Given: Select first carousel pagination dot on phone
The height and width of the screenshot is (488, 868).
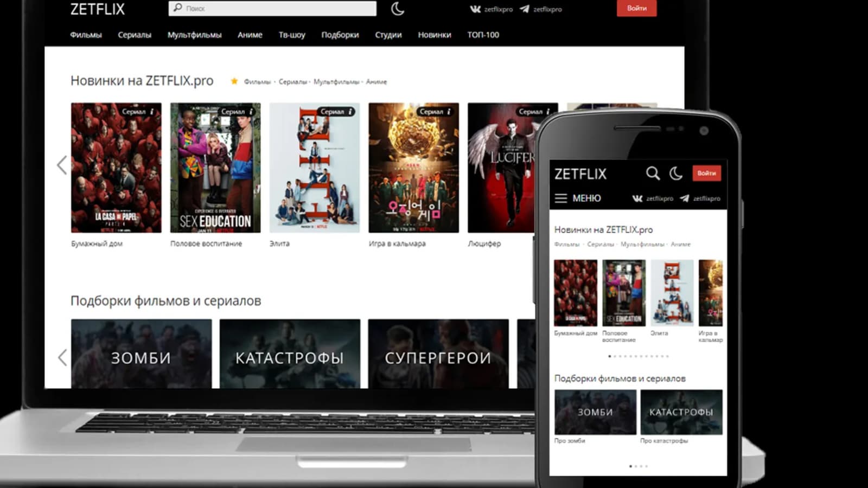Looking at the screenshot, I should pyautogui.click(x=610, y=356).
